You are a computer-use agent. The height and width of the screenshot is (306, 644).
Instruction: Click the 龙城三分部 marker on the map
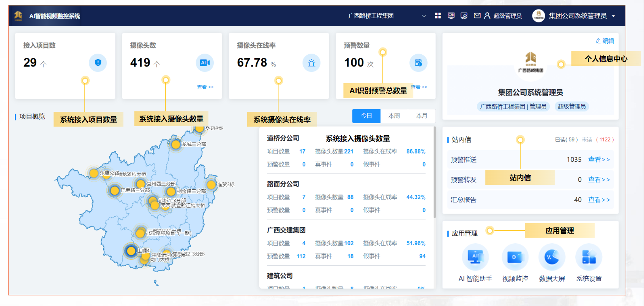pyautogui.click(x=175, y=144)
